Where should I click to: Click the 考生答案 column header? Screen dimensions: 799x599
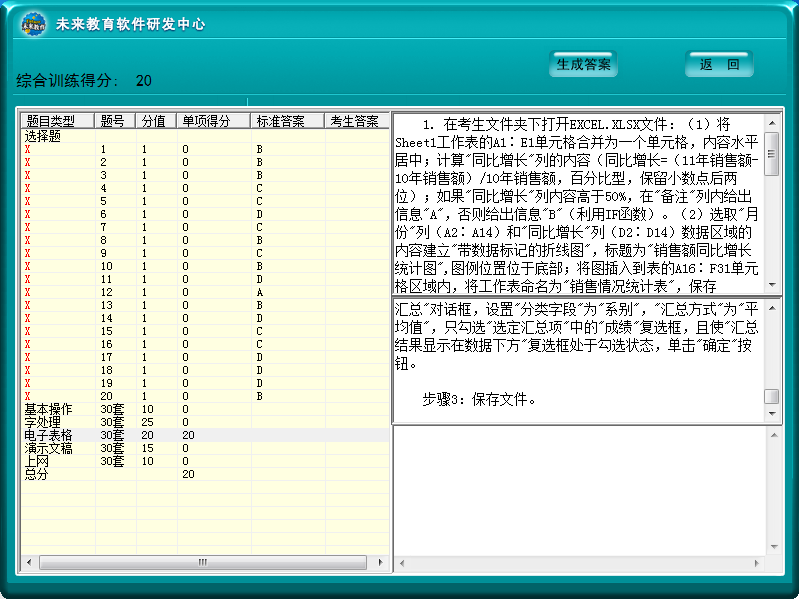[x=357, y=121]
